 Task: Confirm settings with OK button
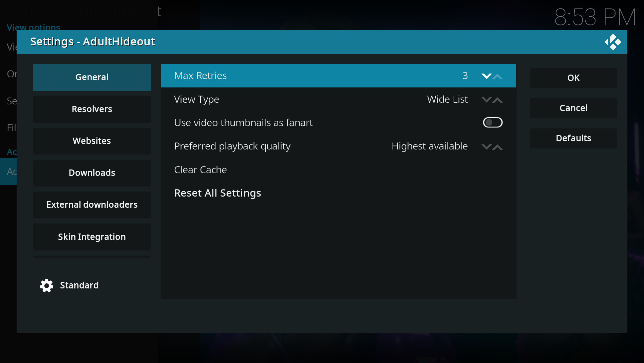[x=573, y=78]
